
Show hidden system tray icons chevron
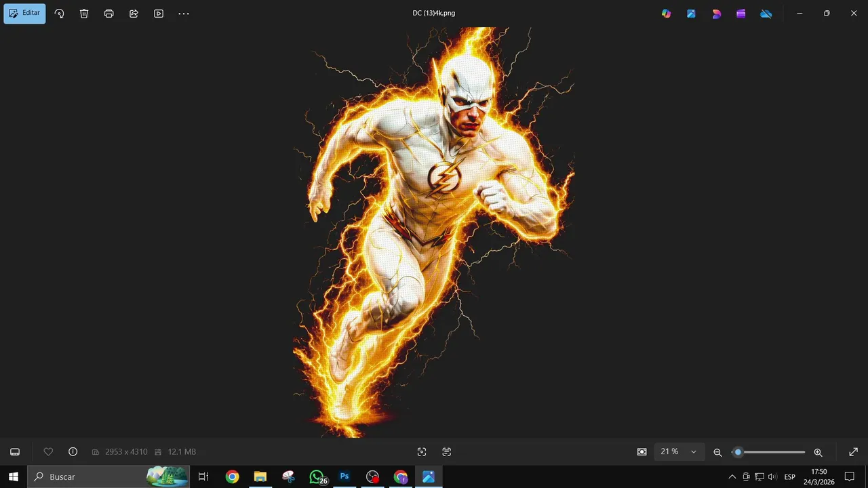pos(732,477)
